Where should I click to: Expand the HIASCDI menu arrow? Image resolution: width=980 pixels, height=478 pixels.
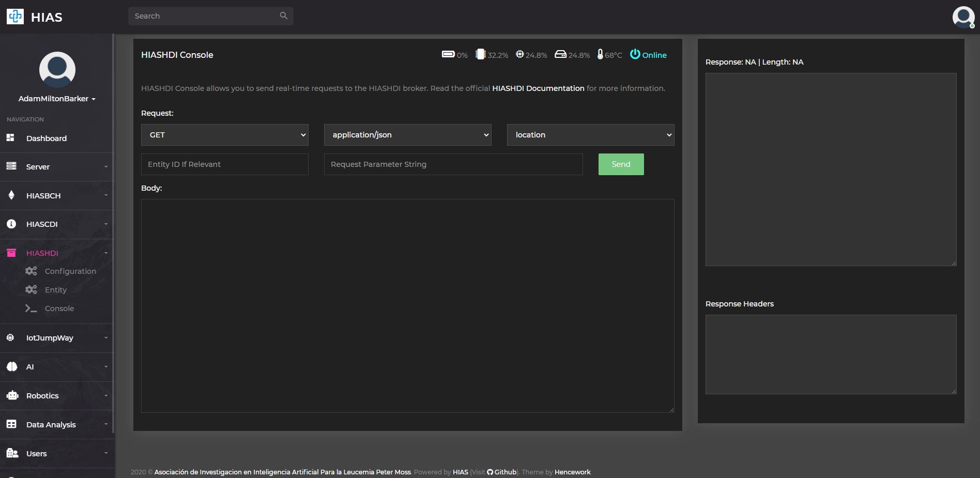coord(106,224)
